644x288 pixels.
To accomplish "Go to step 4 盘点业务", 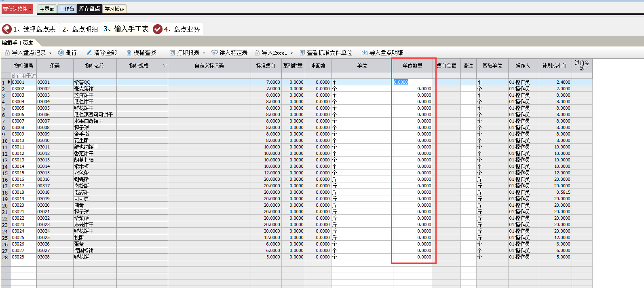I will [x=182, y=29].
